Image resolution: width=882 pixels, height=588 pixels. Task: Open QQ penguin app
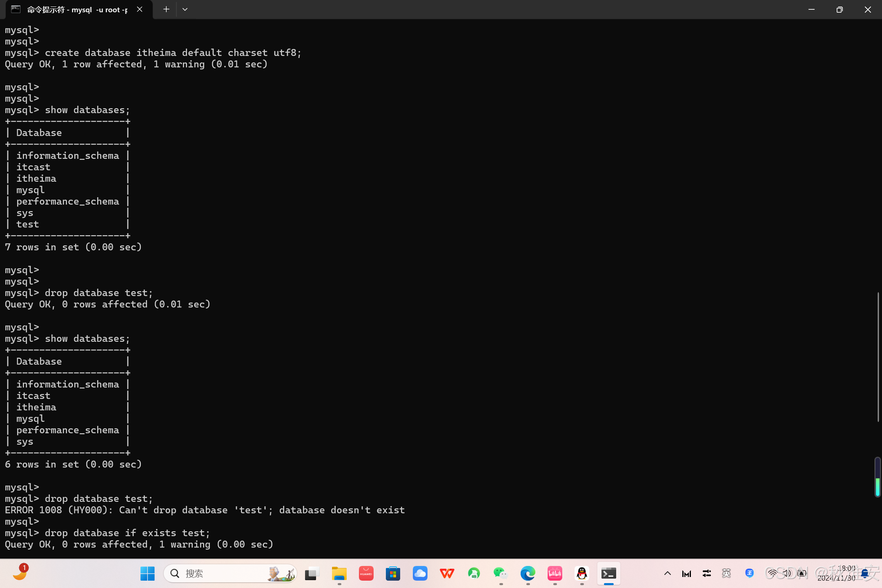point(581,574)
